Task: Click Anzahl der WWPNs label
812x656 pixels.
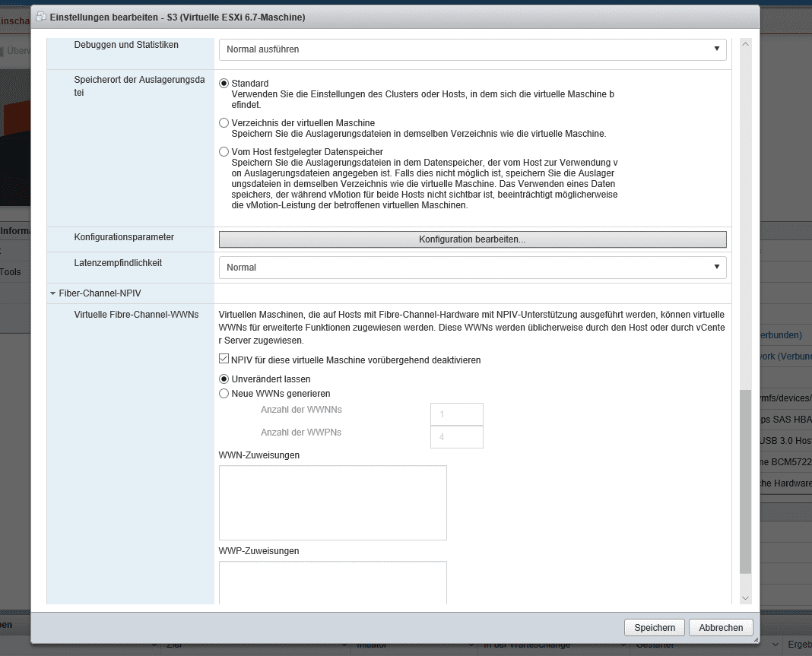Action: tap(301, 433)
